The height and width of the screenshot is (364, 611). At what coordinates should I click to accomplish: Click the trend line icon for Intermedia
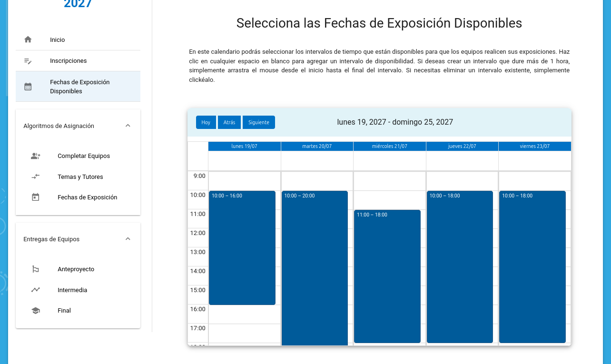[36, 290]
